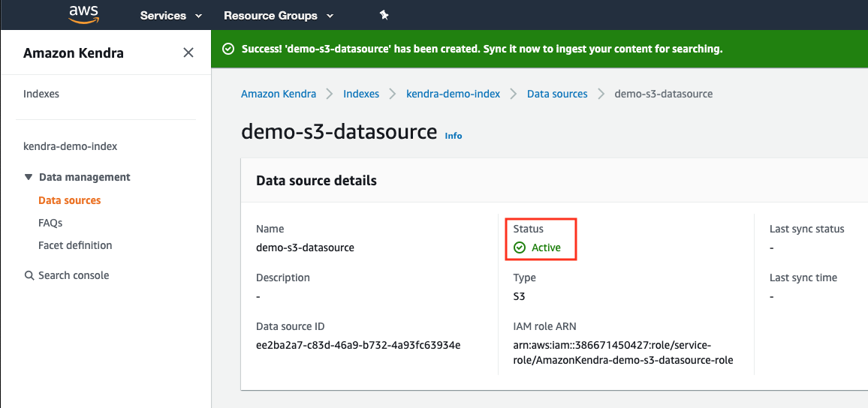Click kendra-demo-index breadcrumb link
The width and height of the screenshot is (868, 408).
(453, 94)
